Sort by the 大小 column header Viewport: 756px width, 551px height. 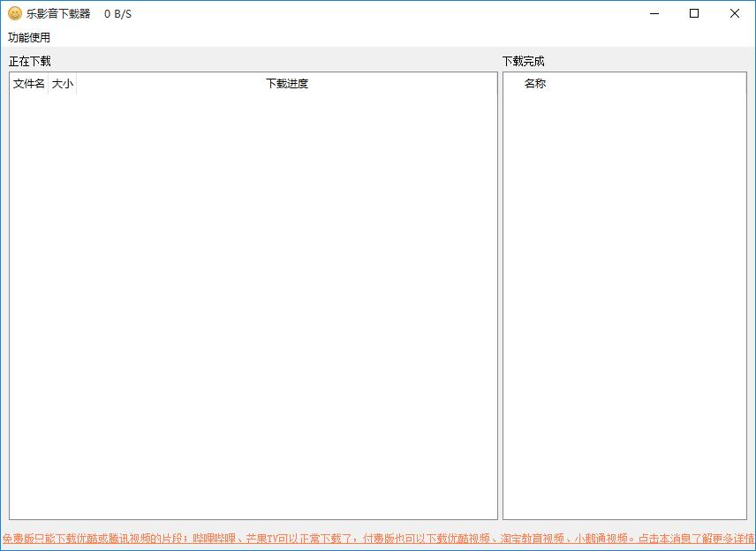pos(63,84)
